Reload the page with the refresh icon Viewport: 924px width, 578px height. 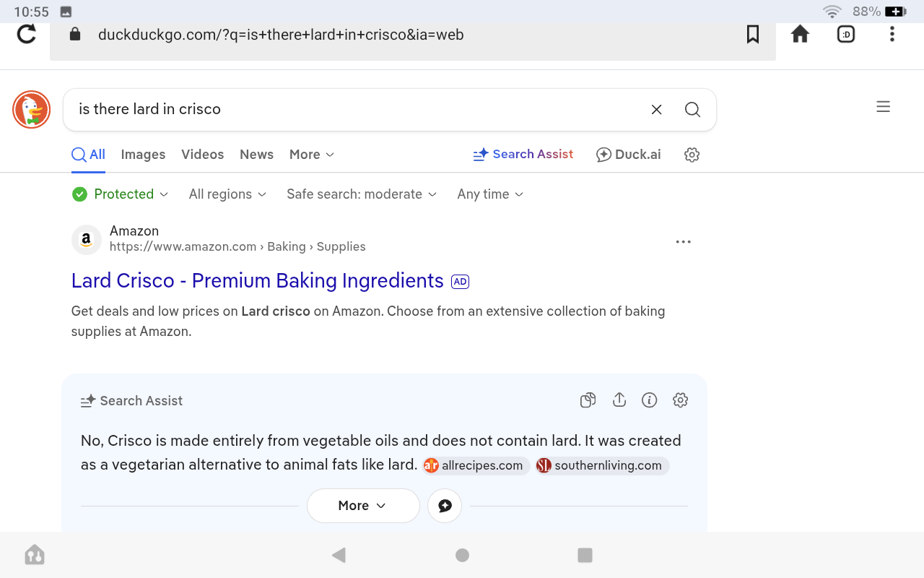[27, 34]
